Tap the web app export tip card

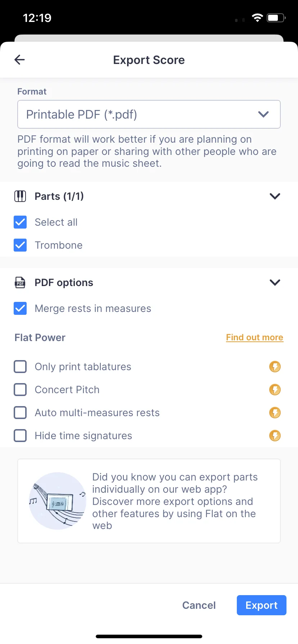(x=175, y=501)
